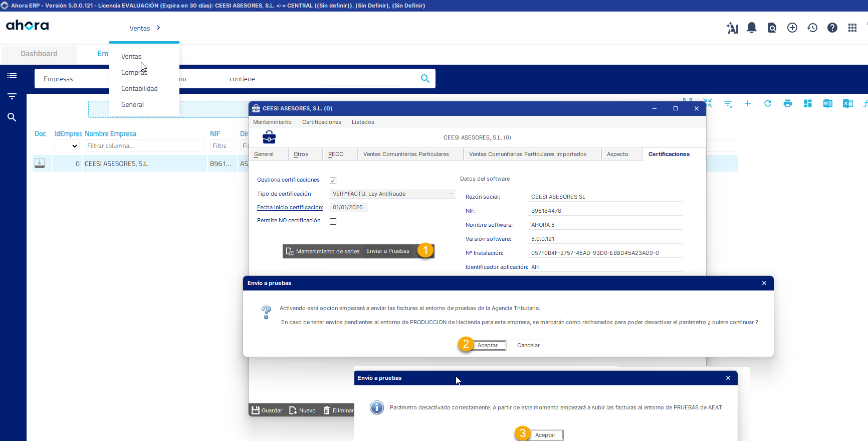
Task: Switch to the Dashboard tab
Action: coord(39,54)
